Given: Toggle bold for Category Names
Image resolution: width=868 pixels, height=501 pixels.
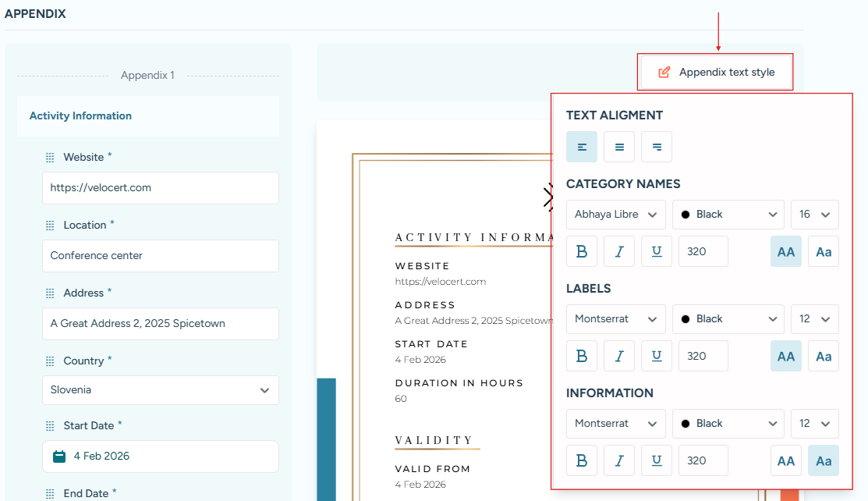Looking at the screenshot, I should pyautogui.click(x=582, y=251).
